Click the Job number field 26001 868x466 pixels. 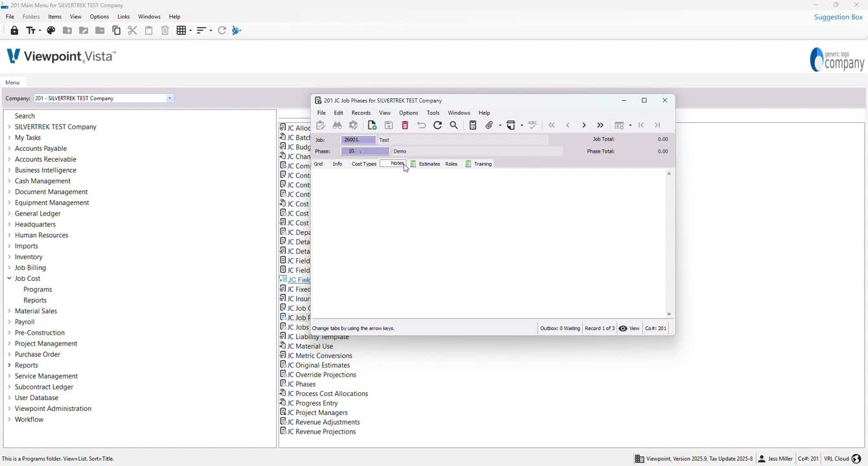(x=358, y=140)
